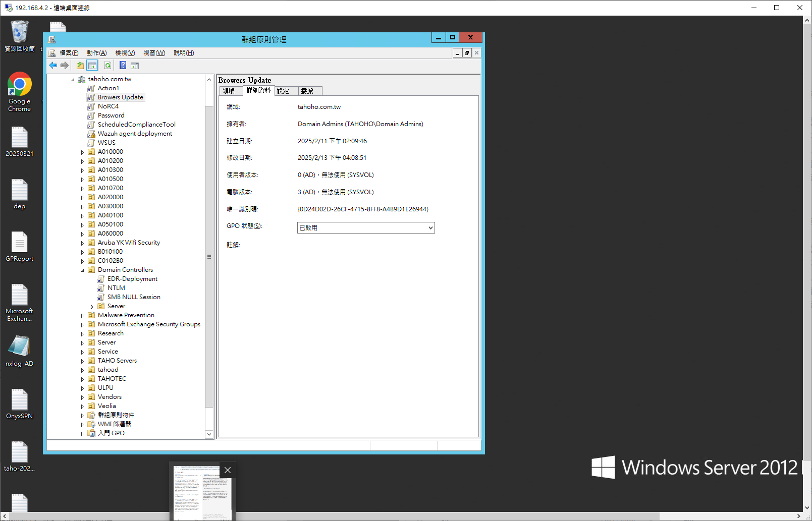Switch to the 設定 tab
812x521 pixels.
tap(283, 91)
